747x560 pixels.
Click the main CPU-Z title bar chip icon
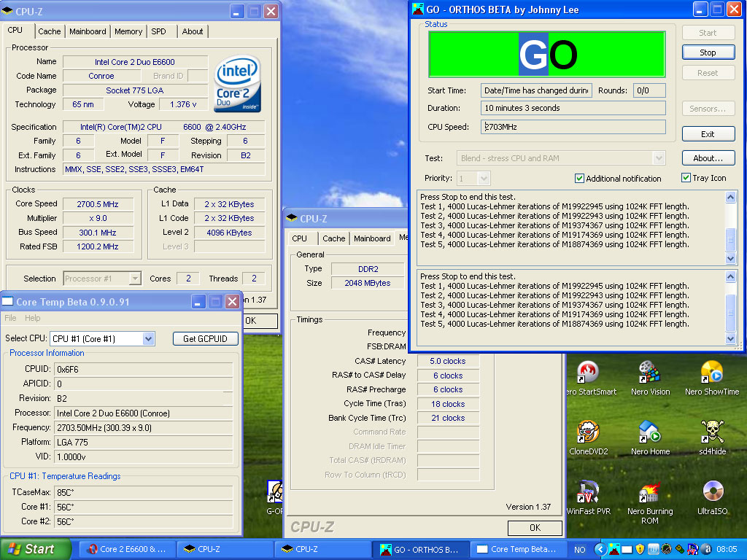[x=7, y=11]
